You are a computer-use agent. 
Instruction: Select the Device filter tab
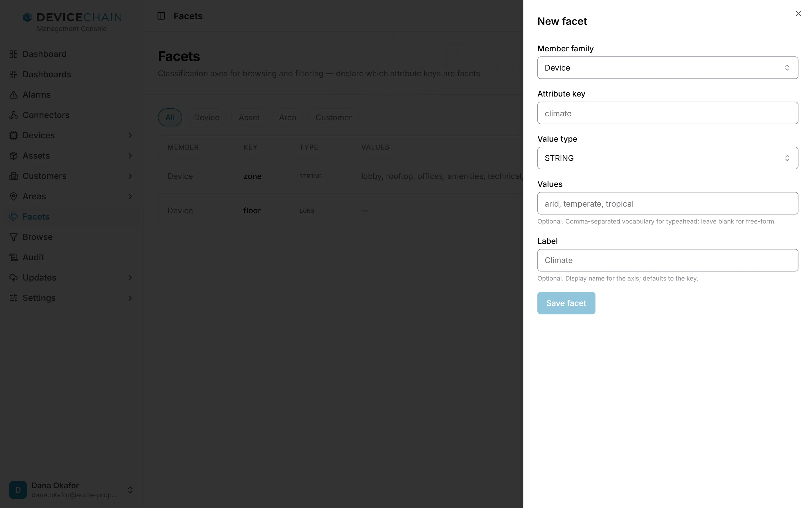(207, 118)
